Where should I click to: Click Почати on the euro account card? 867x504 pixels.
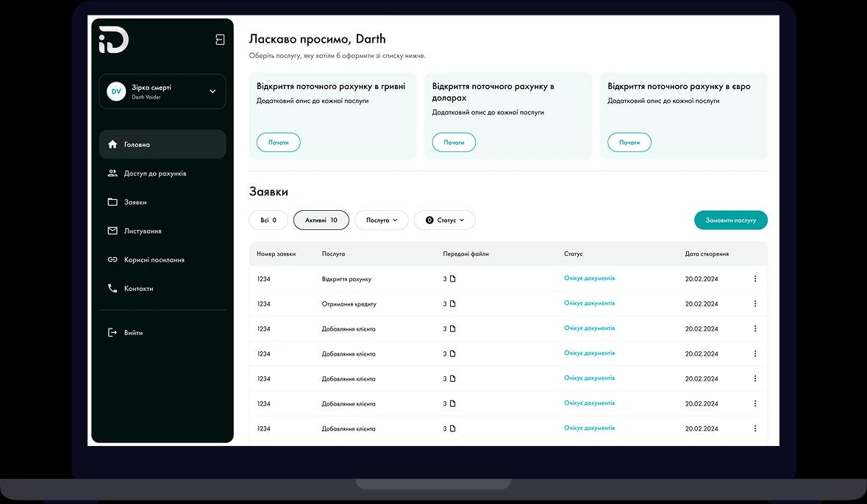click(x=629, y=142)
